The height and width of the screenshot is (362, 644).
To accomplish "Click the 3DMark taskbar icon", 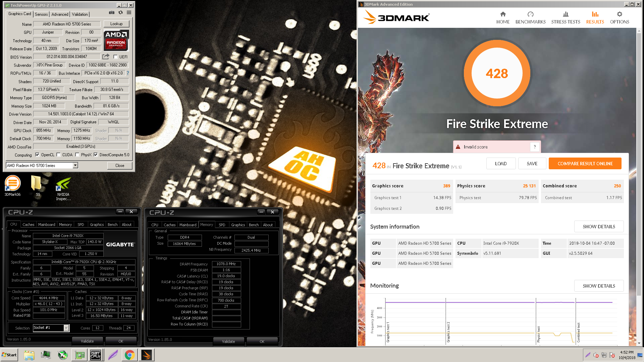I will [147, 355].
